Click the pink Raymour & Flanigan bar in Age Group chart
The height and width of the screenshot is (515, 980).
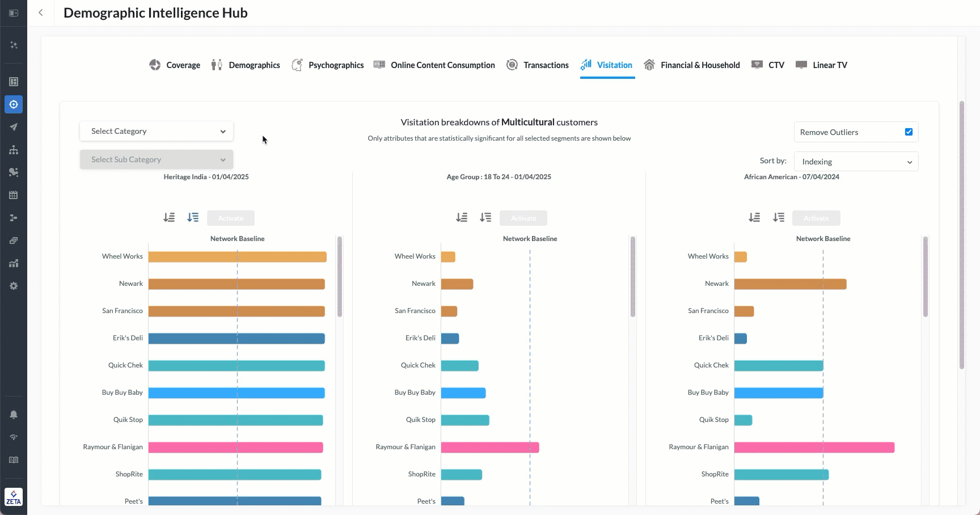pyautogui.click(x=489, y=448)
